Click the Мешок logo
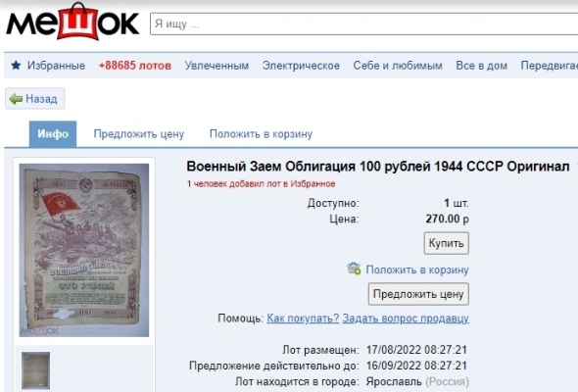Image resolution: width=578 pixels, height=392 pixels. pyautogui.click(x=72, y=22)
